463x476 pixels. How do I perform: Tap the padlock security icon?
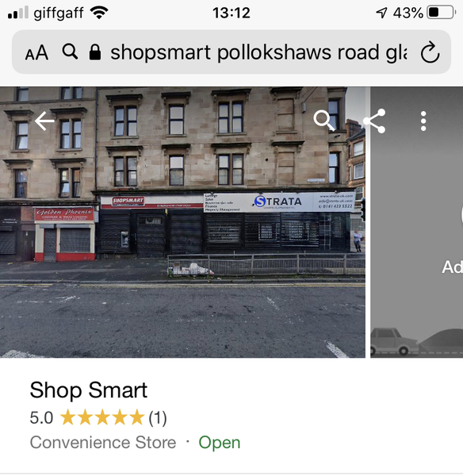(95, 52)
